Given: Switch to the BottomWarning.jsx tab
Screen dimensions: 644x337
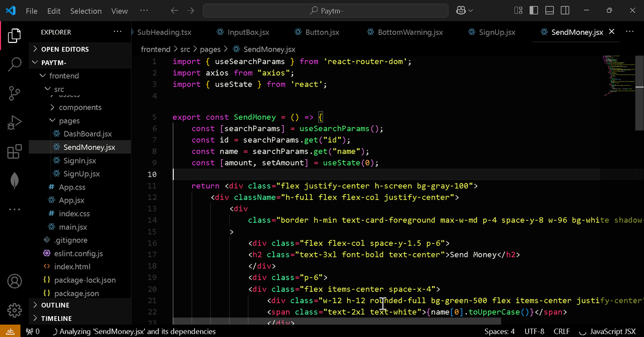Looking at the screenshot, I should 405,32.
